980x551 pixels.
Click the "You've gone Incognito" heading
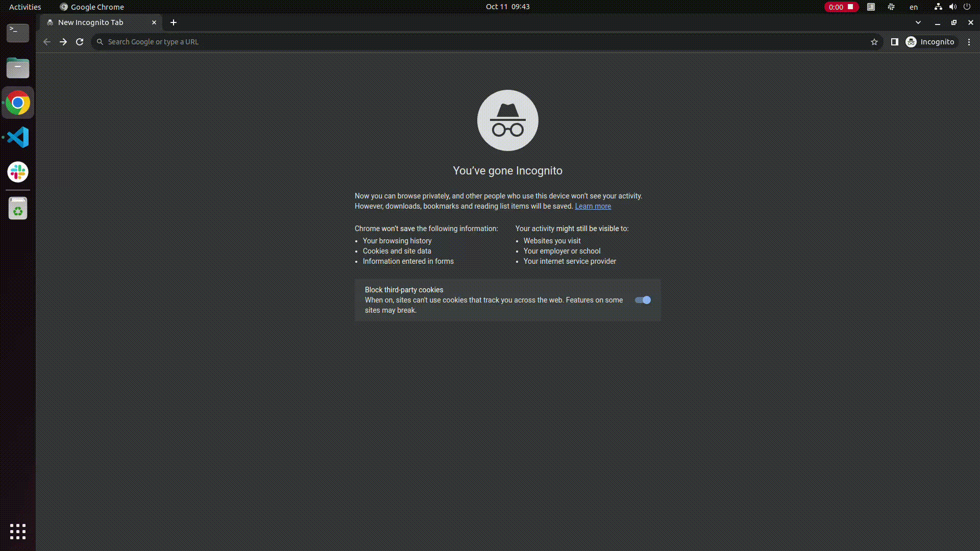[x=508, y=171]
